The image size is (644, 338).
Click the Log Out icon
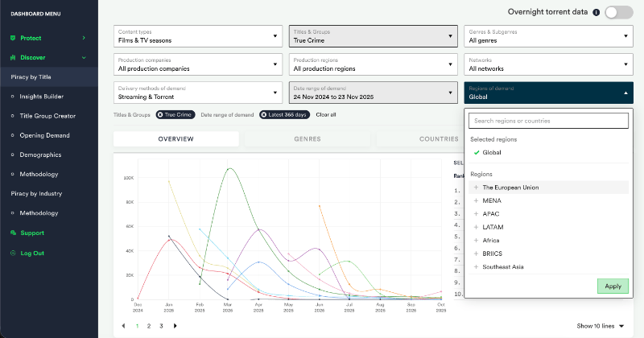point(13,253)
